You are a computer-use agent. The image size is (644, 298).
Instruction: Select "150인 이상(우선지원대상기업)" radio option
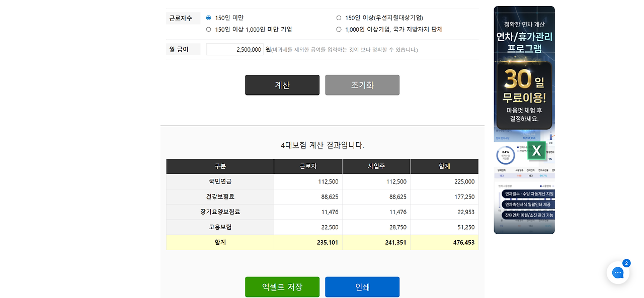[x=339, y=18]
